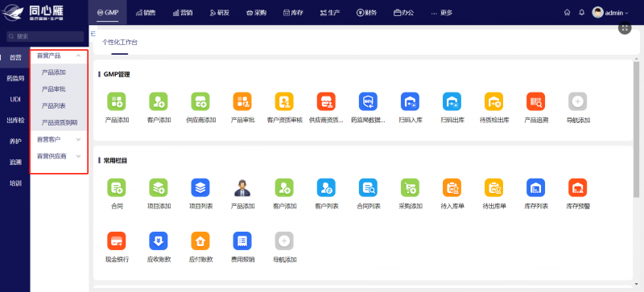Open the 产品资质到期 submenu link
The width and height of the screenshot is (644, 292).
click(x=60, y=122)
